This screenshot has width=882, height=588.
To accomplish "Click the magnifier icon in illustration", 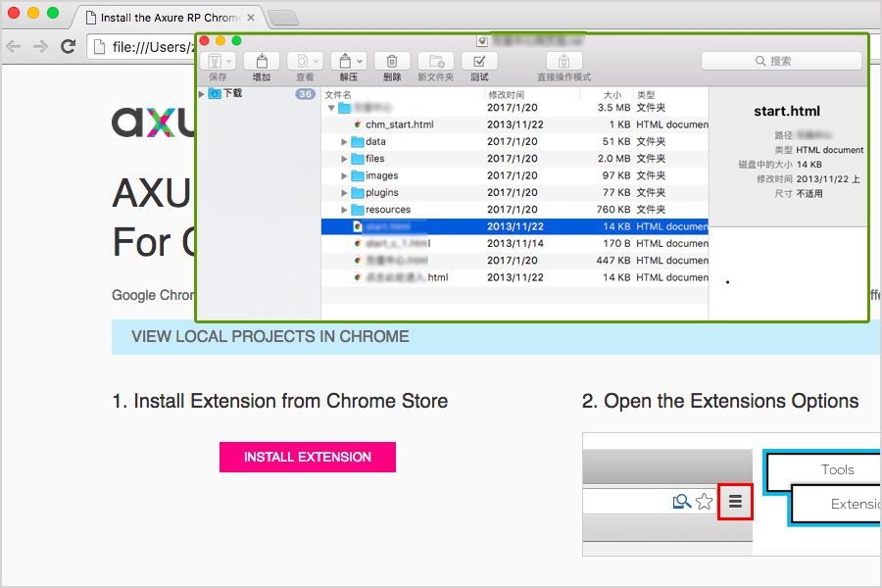I will (x=682, y=502).
